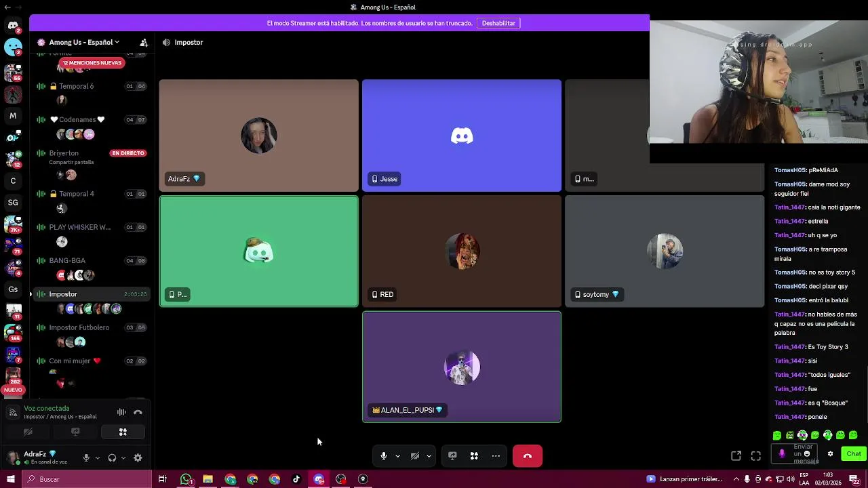Open microphone options arrow in call controls

[x=397, y=456]
